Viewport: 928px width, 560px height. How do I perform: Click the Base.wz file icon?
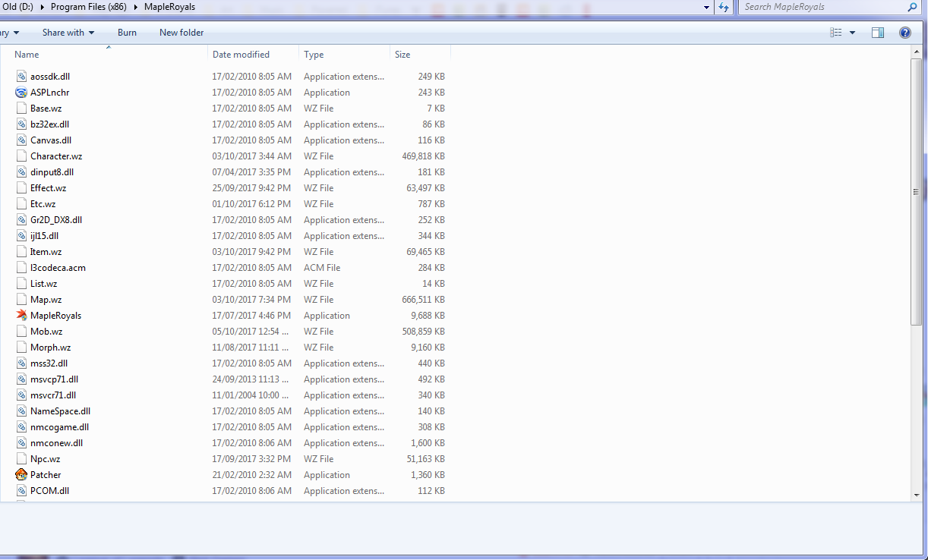click(x=21, y=109)
